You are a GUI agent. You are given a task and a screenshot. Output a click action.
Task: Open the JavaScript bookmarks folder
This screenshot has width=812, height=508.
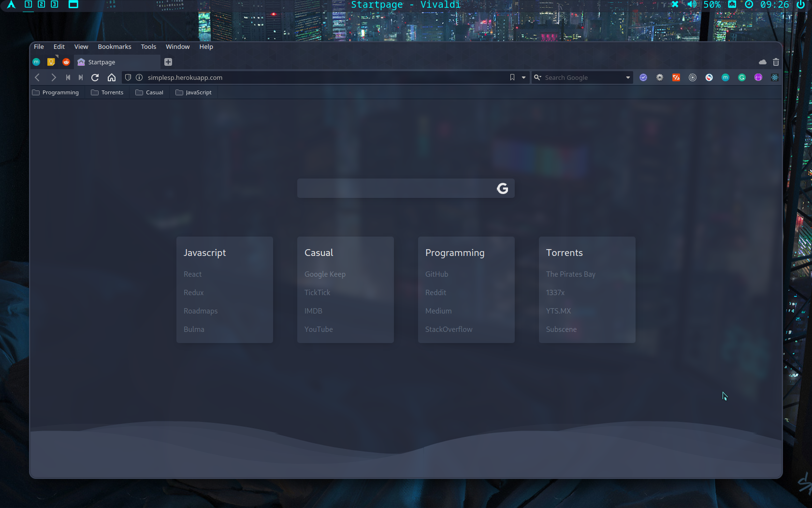[193, 92]
